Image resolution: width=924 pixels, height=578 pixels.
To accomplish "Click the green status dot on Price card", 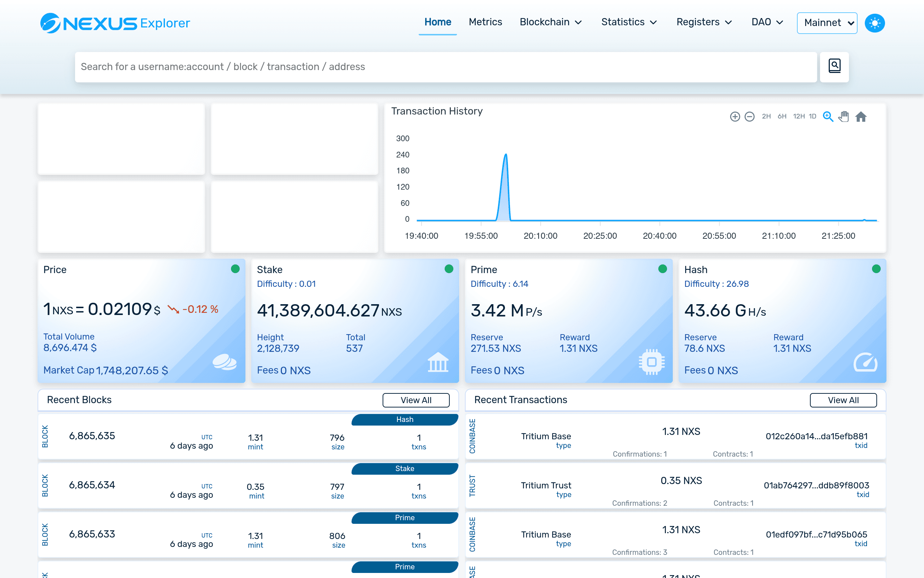I will pyautogui.click(x=235, y=269).
